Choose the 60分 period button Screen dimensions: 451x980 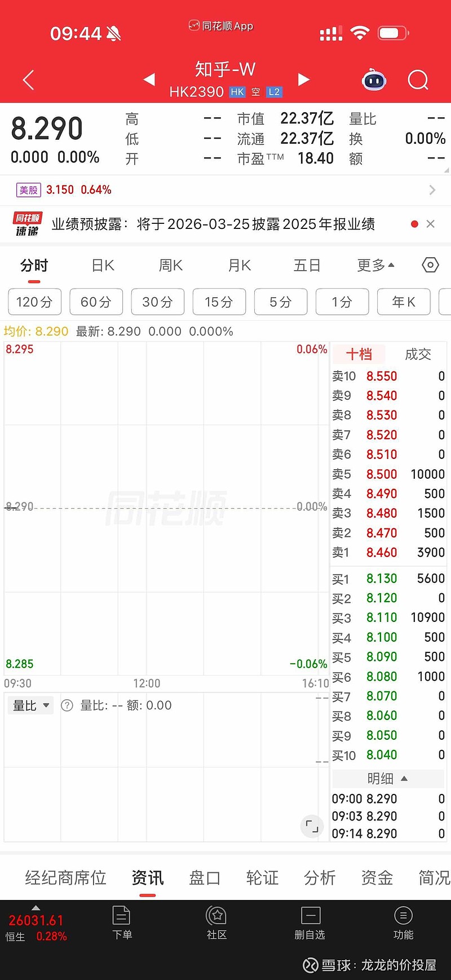coord(96,302)
